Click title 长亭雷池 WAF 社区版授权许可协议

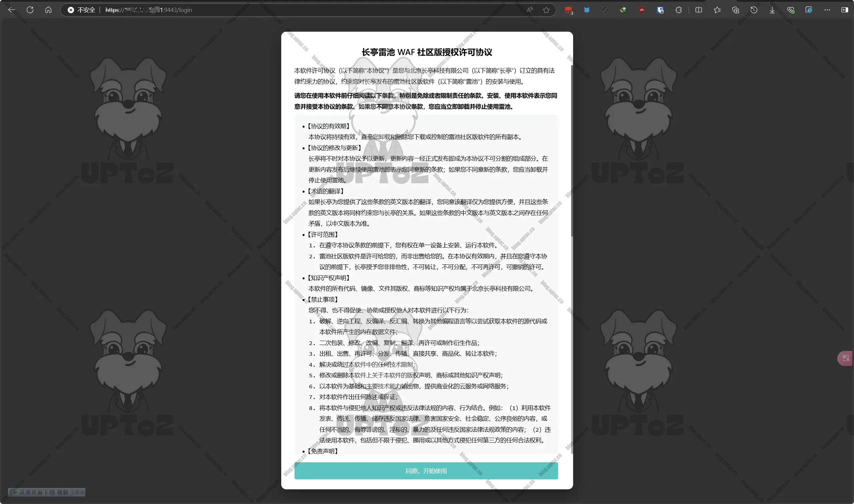pyautogui.click(x=427, y=52)
